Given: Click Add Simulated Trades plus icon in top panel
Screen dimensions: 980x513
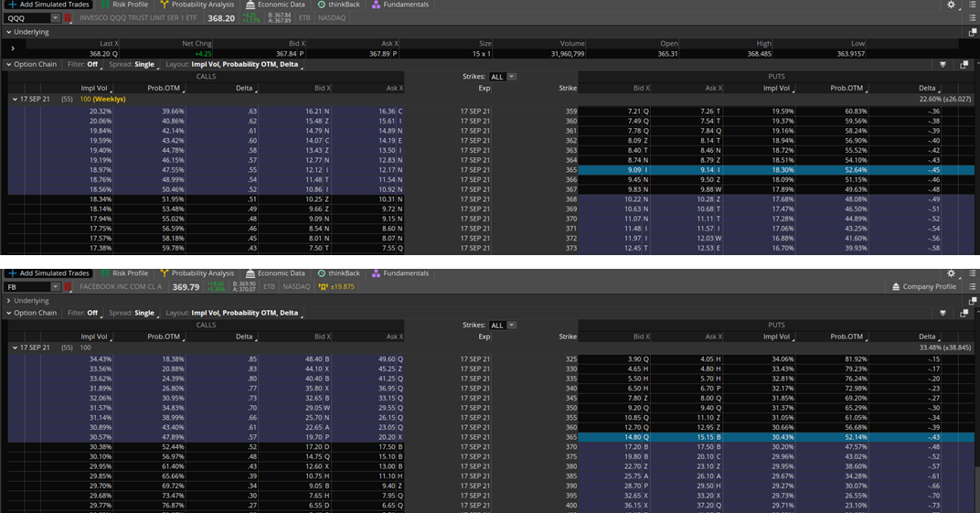Looking at the screenshot, I should [12, 5].
